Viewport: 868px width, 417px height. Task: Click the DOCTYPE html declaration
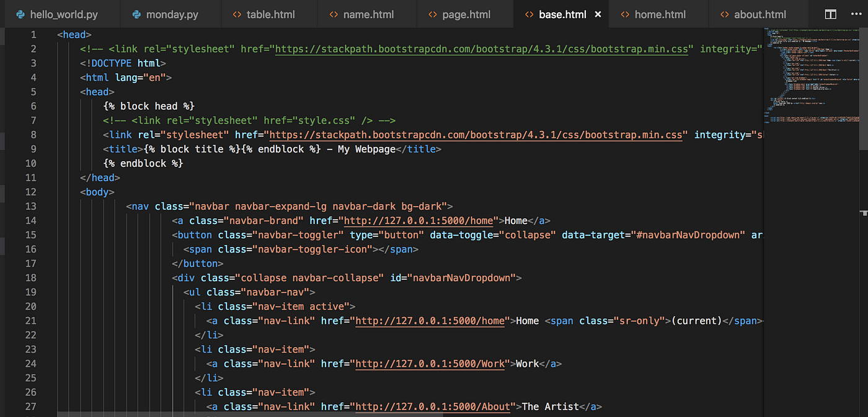(123, 63)
